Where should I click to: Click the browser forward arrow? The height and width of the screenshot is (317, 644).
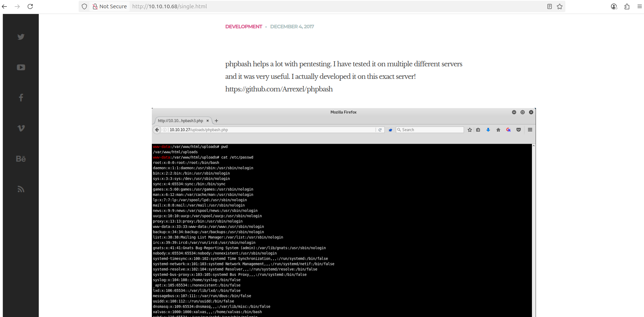(x=17, y=6)
